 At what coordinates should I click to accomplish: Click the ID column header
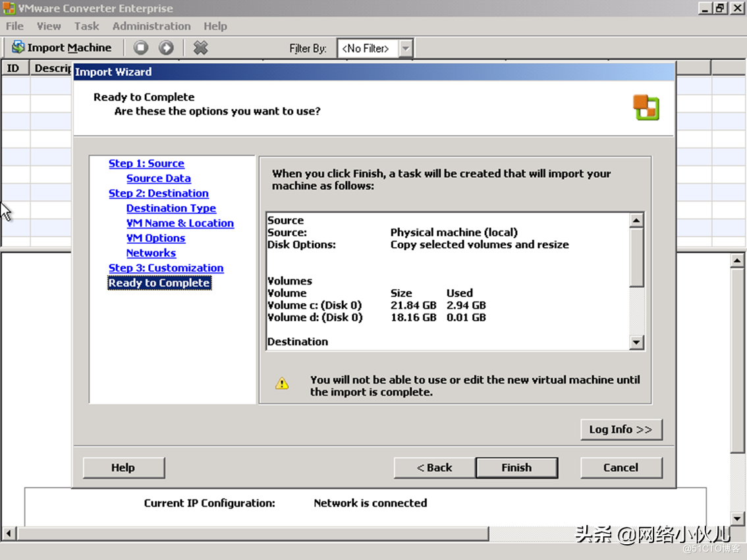click(x=13, y=68)
